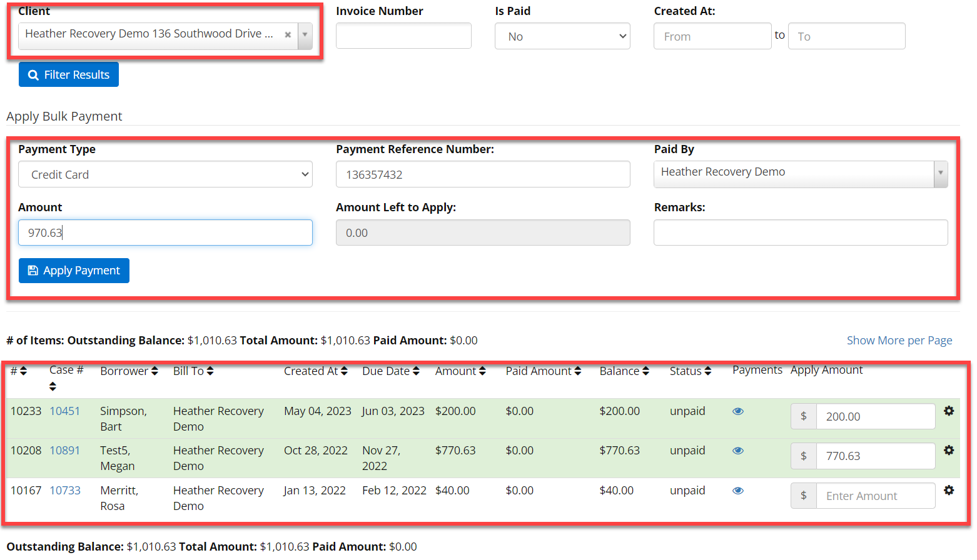Open the Client dropdown arrow

click(x=305, y=35)
